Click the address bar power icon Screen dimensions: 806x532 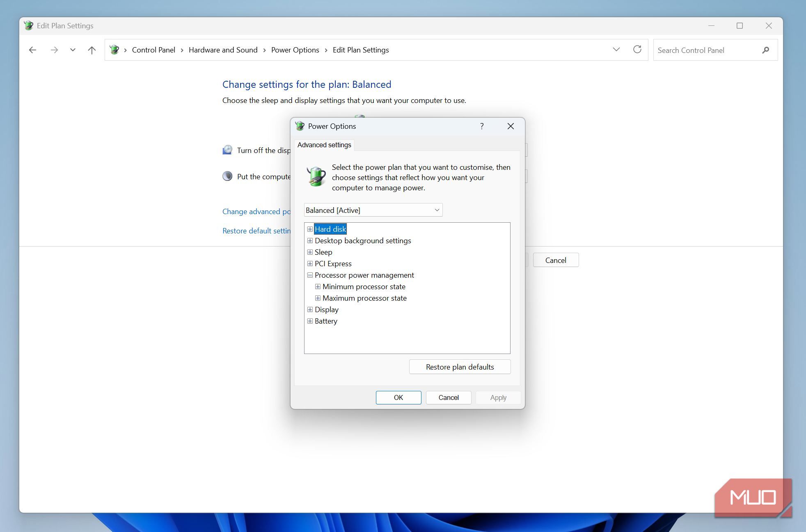(114, 50)
